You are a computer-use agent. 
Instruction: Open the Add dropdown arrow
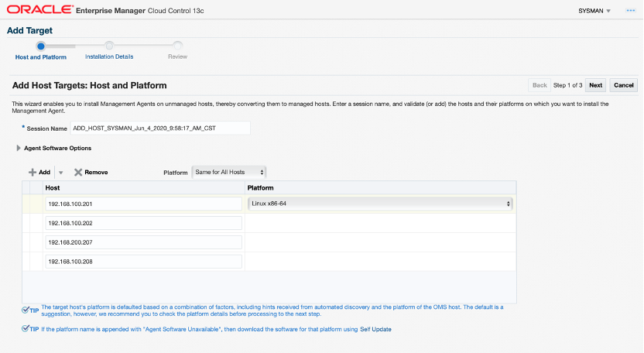(61, 173)
